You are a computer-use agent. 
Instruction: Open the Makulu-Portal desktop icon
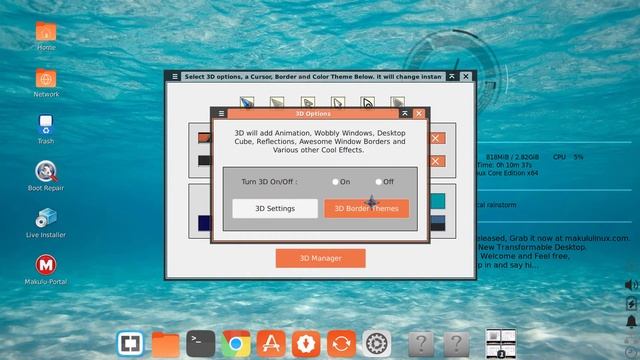click(x=46, y=269)
